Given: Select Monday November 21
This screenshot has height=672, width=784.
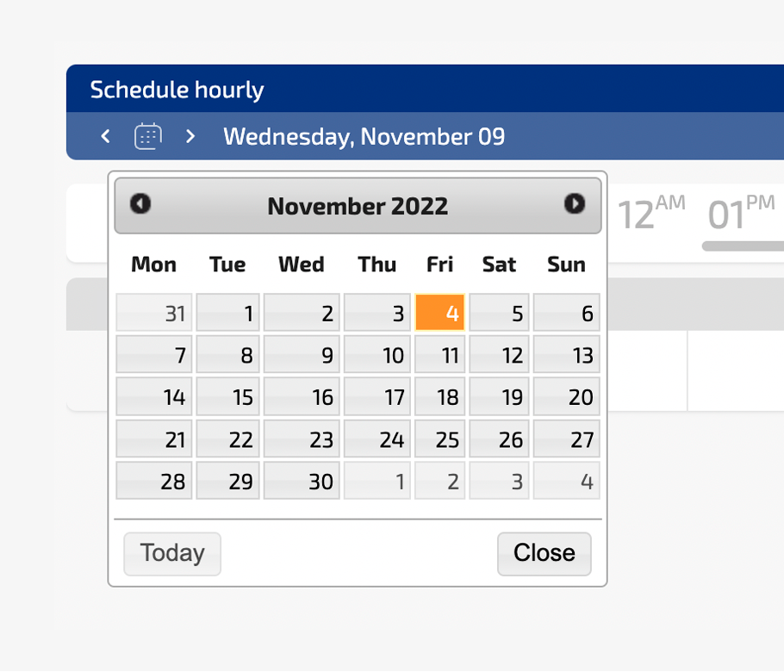Looking at the screenshot, I should pyautogui.click(x=154, y=439).
